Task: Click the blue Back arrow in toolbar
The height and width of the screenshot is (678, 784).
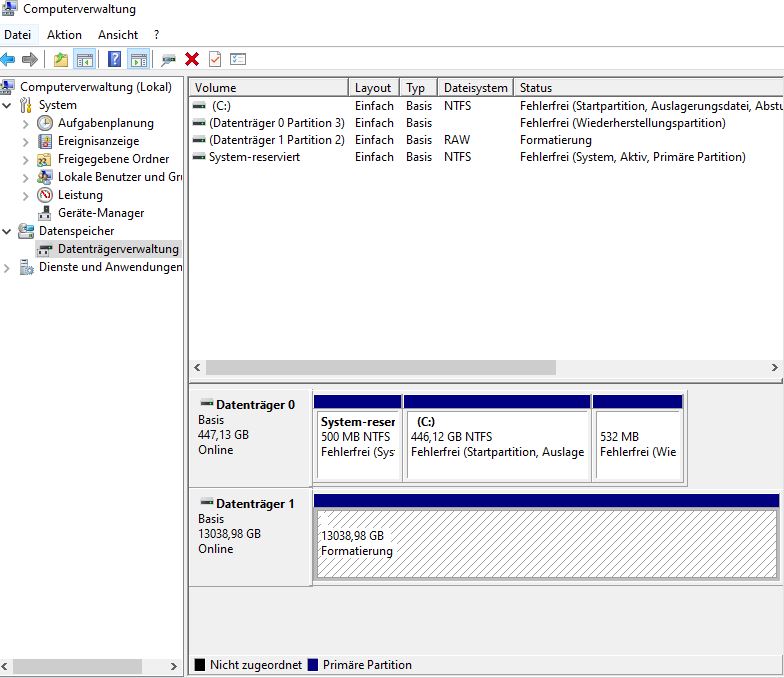Action: click(x=8, y=60)
